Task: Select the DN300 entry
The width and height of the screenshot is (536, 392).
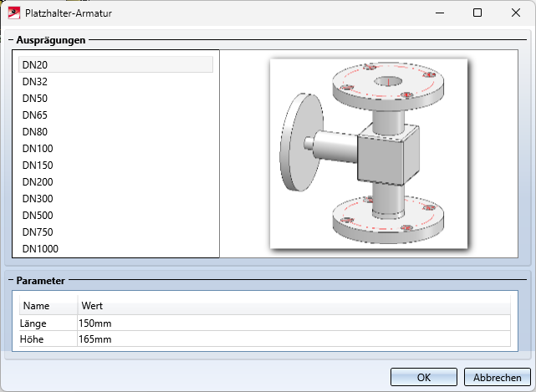Action: point(115,199)
